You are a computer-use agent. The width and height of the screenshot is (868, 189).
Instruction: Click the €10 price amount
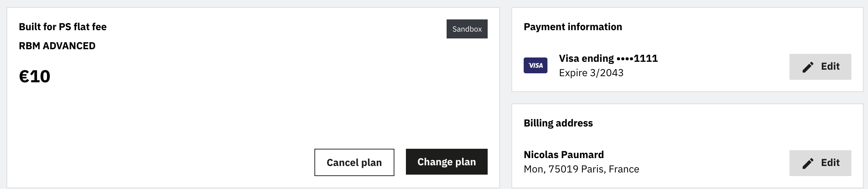click(35, 76)
